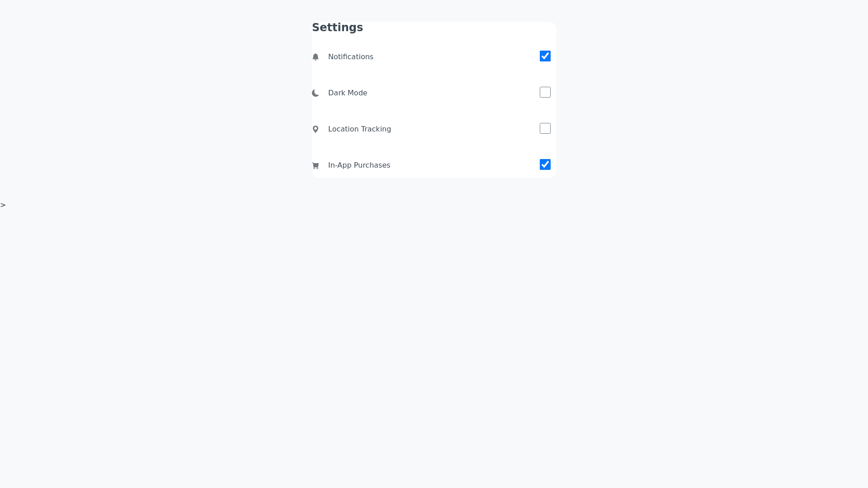Viewport: 868px width, 488px height.
Task: Enable the Dark Mode checkbox
Action: pos(545,92)
